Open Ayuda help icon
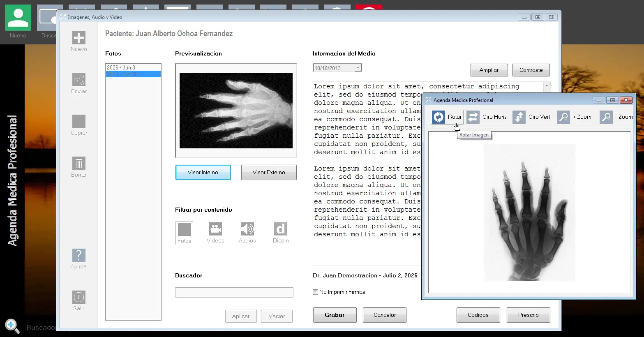Viewport: 644px width, 337px height. pos(78,255)
